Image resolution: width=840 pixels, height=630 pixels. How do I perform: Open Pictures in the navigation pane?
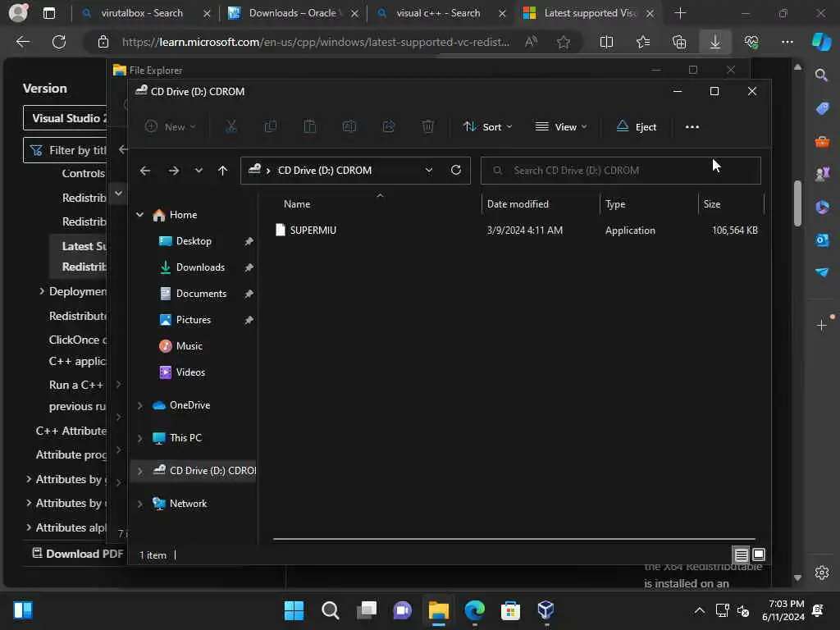coord(193,320)
